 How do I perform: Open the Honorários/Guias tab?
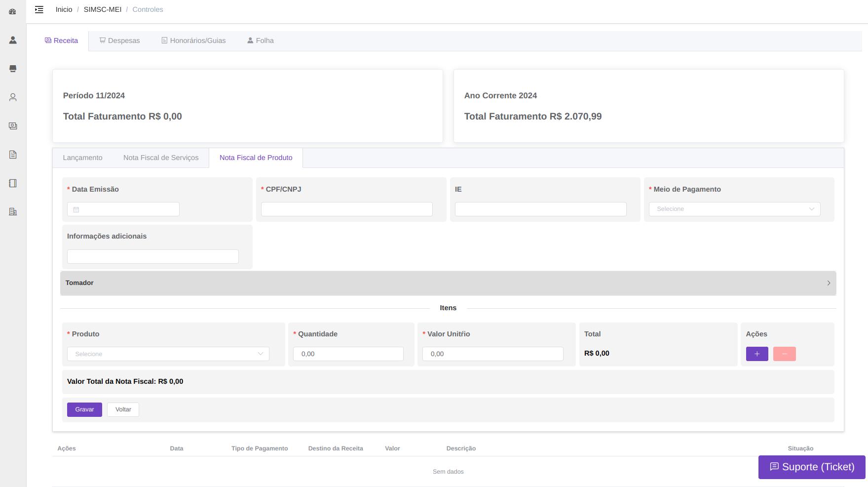[x=193, y=41]
